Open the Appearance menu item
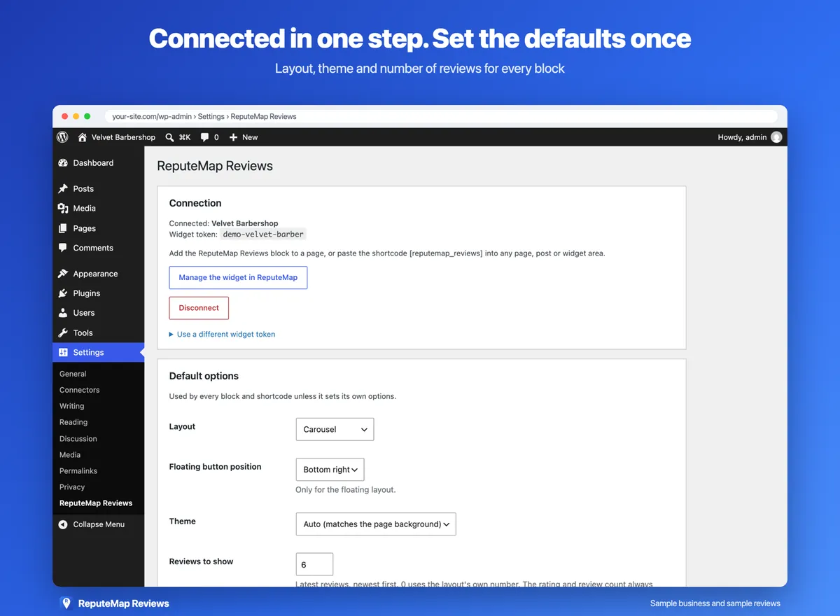 [98, 274]
